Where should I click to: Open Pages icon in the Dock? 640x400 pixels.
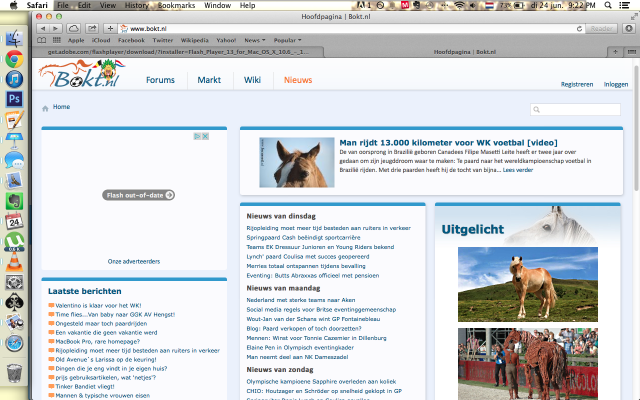(14, 120)
